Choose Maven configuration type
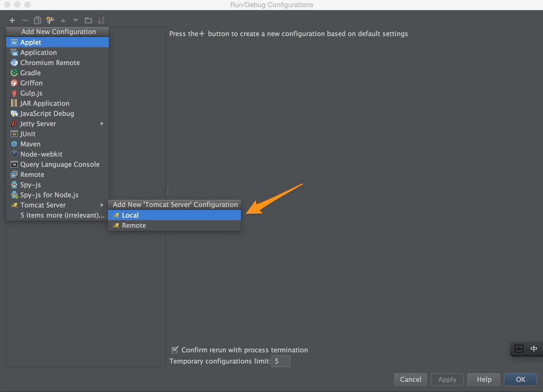The width and height of the screenshot is (543, 392). [57, 144]
